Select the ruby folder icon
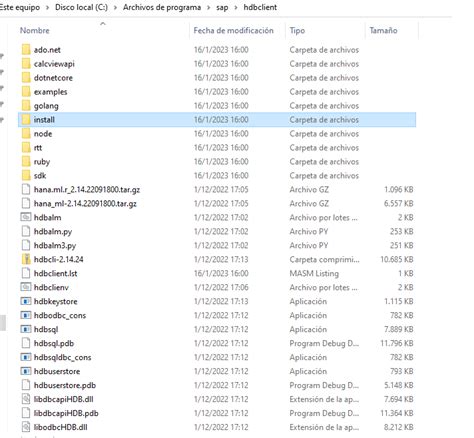Screen dimensions: 474x438 26,162
